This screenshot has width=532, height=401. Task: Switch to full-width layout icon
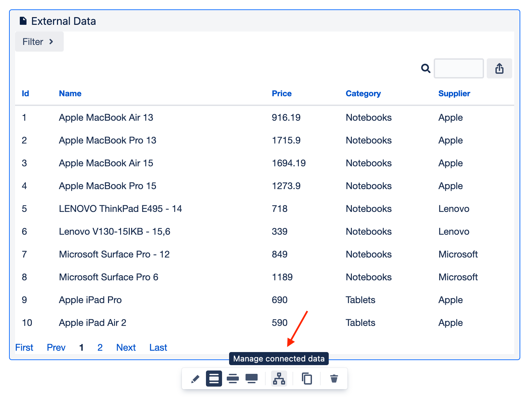click(251, 379)
